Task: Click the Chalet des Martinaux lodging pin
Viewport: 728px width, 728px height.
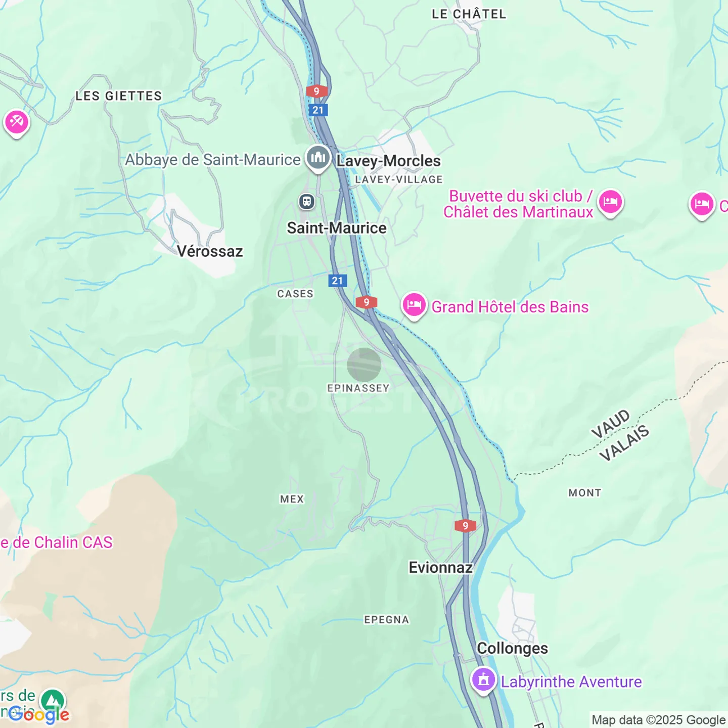Action: (611, 203)
